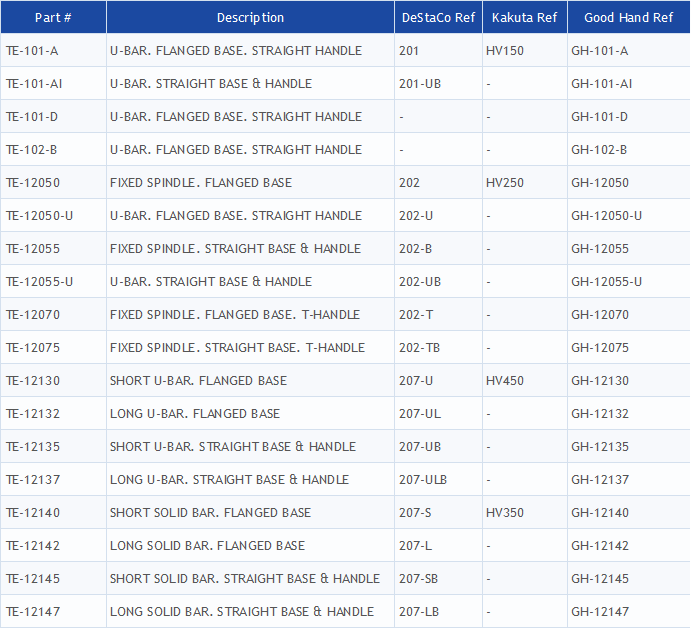Click DeStaCo reference 207-ULB
Screen dimensions: 698x628
point(423,479)
